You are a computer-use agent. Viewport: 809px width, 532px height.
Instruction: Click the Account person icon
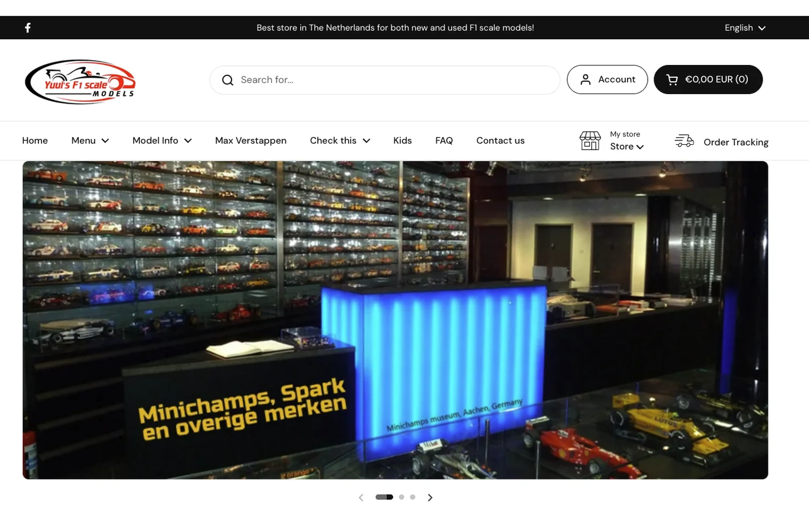click(x=585, y=79)
